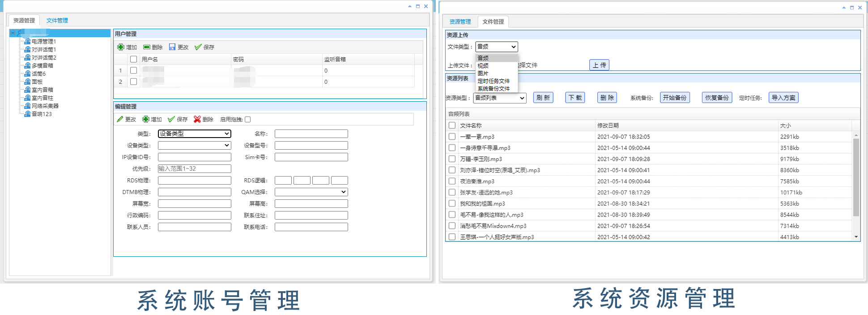Image resolution: width=868 pixels, height=315 pixels.
Task: Click the device icon beside 对讲话筒2
Action: coord(27,57)
